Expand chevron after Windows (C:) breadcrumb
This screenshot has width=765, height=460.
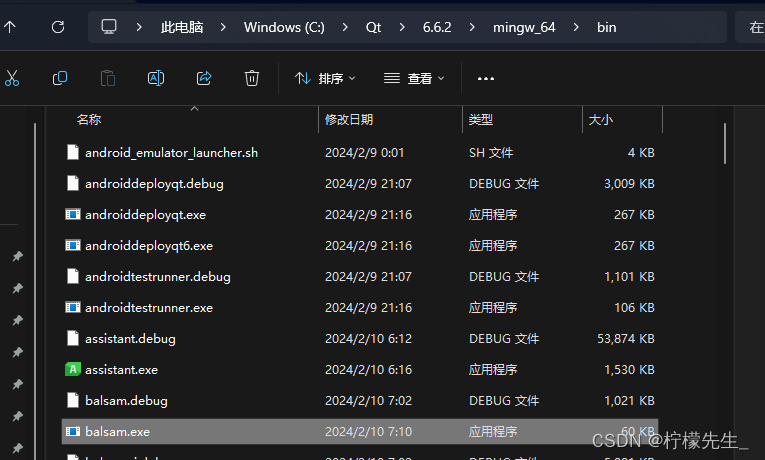tap(345, 27)
